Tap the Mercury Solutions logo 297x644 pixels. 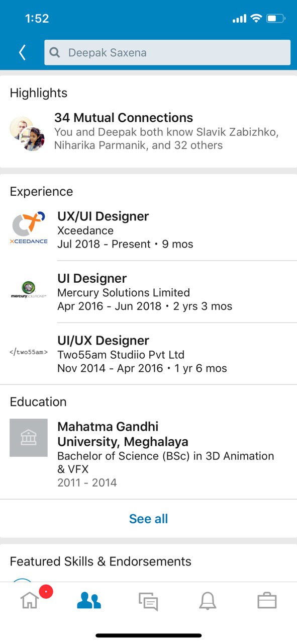point(29,290)
